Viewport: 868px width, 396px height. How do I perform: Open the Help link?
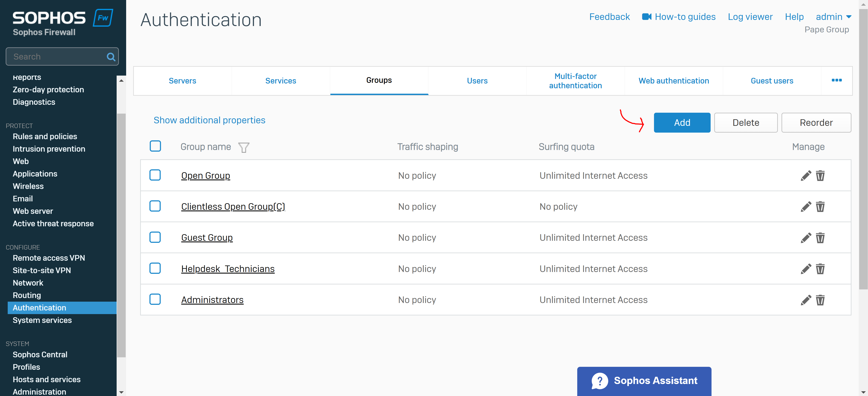coord(794,17)
